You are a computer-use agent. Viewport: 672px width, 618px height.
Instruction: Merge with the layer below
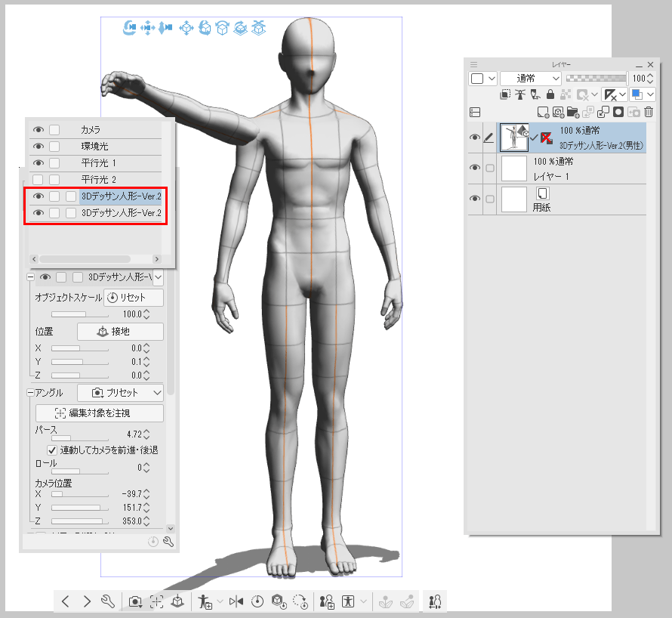(603, 113)
